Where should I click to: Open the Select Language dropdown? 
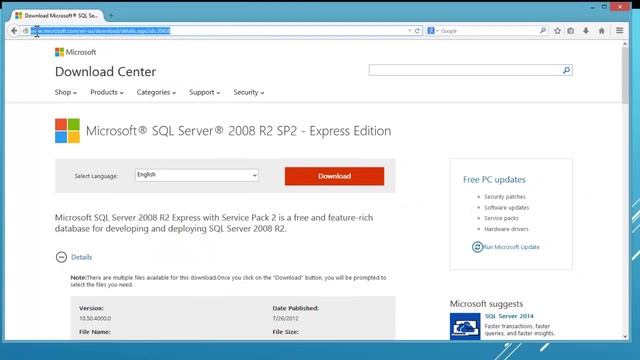(197, 175)
